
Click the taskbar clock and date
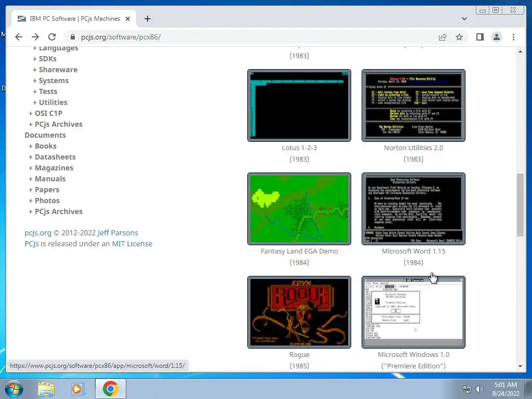pos(506,389)
